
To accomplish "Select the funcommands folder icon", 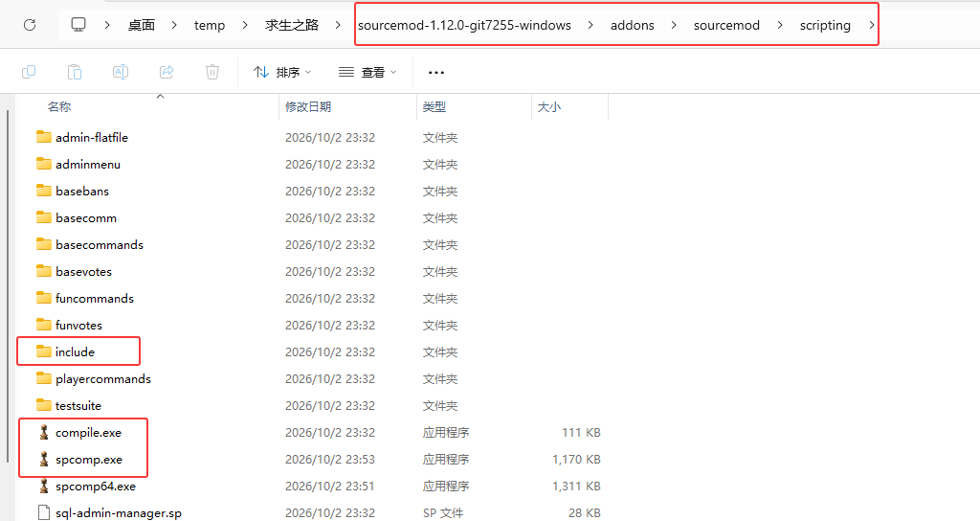I will (44, 299).
